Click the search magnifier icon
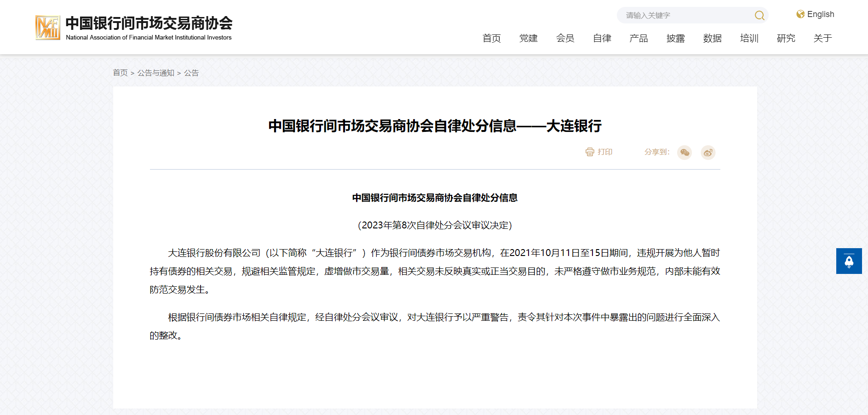868x415 pixels. 759,16
